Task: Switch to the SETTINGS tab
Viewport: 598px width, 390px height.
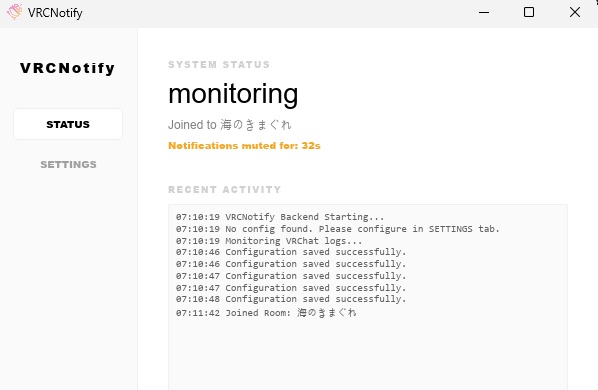Action: click(68, 164)
